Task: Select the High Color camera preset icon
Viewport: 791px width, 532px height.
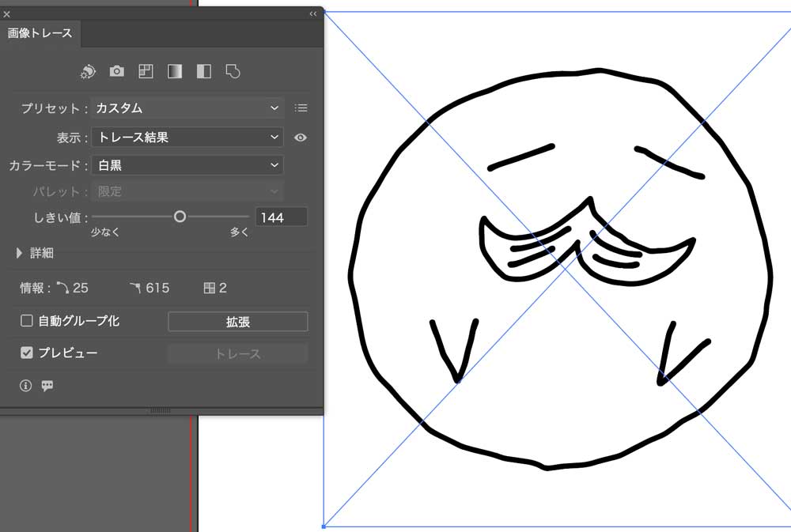Action: point(117,71)
